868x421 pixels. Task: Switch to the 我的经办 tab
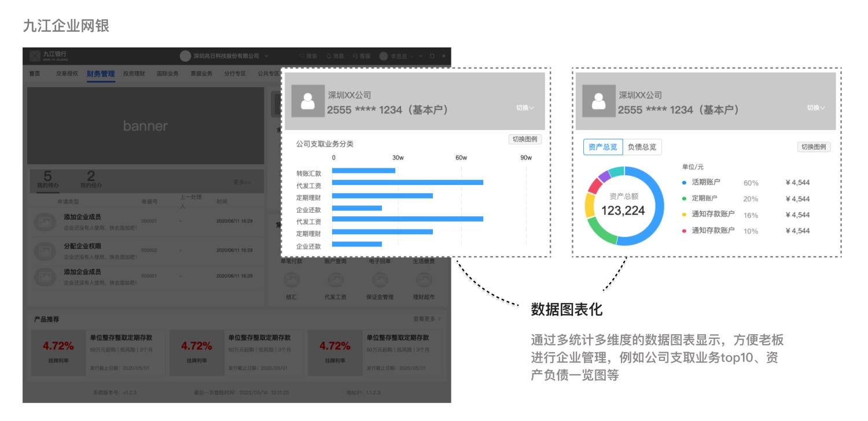point(91,180)
